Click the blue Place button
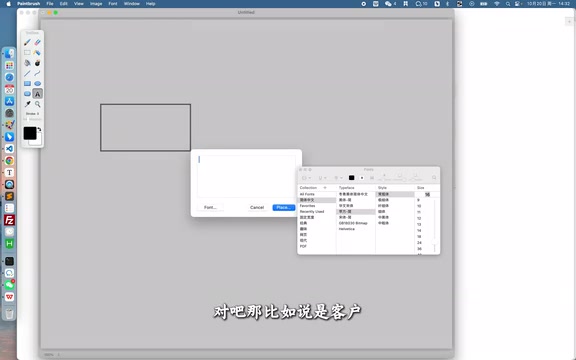Screen dimensions: 576x360 tap(284, 208)
